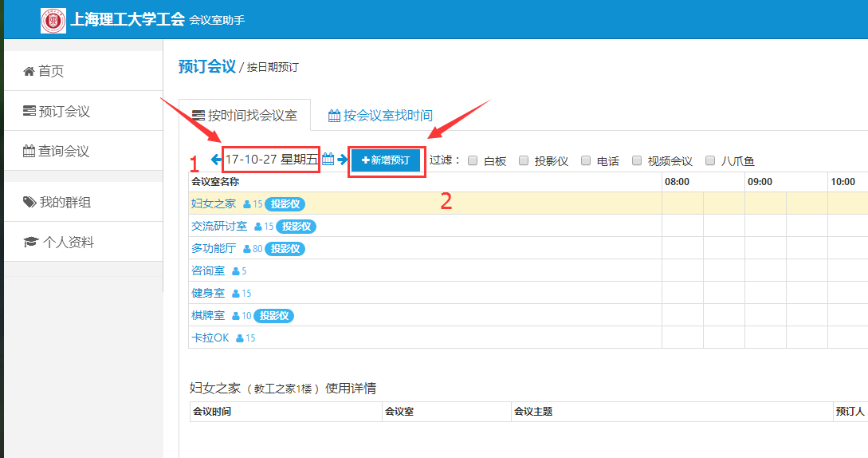Click the 17-10-27 date field

coord(271,160)
